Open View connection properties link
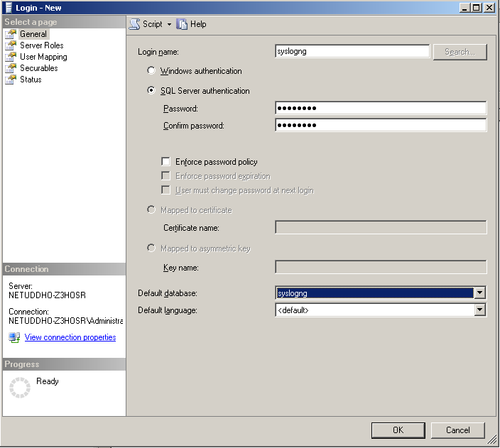 [70, 337]
